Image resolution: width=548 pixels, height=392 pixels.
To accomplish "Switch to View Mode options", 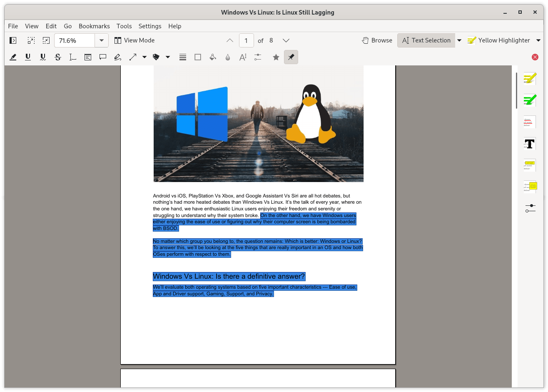I will 134,40.
